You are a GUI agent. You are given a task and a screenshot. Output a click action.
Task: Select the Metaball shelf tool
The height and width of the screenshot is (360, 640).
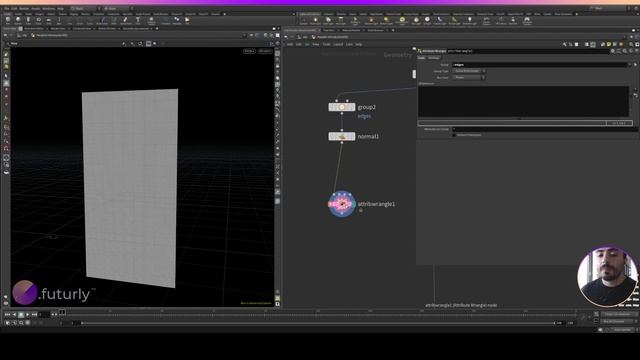177,20
